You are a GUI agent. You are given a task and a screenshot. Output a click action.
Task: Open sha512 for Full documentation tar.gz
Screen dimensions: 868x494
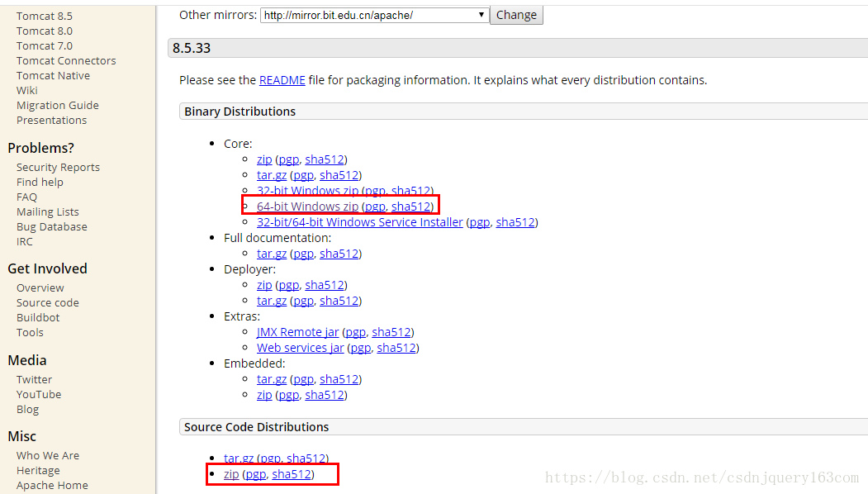coord(339,254)
